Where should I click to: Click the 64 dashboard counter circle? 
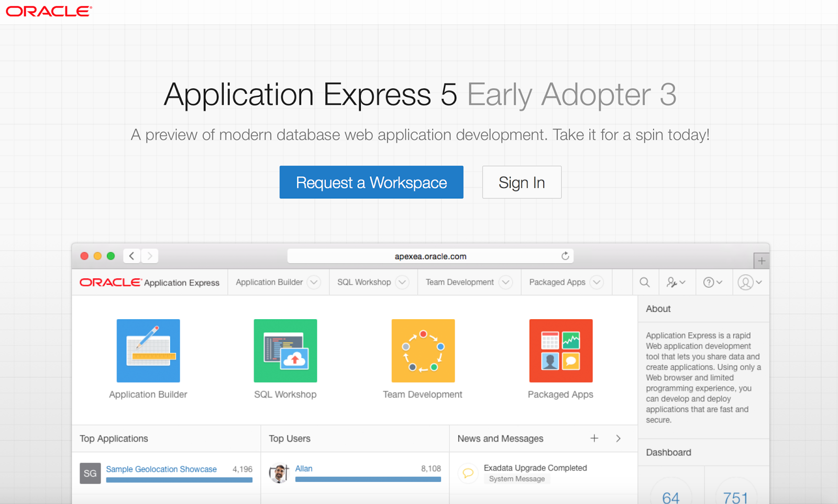coord(671,491)
